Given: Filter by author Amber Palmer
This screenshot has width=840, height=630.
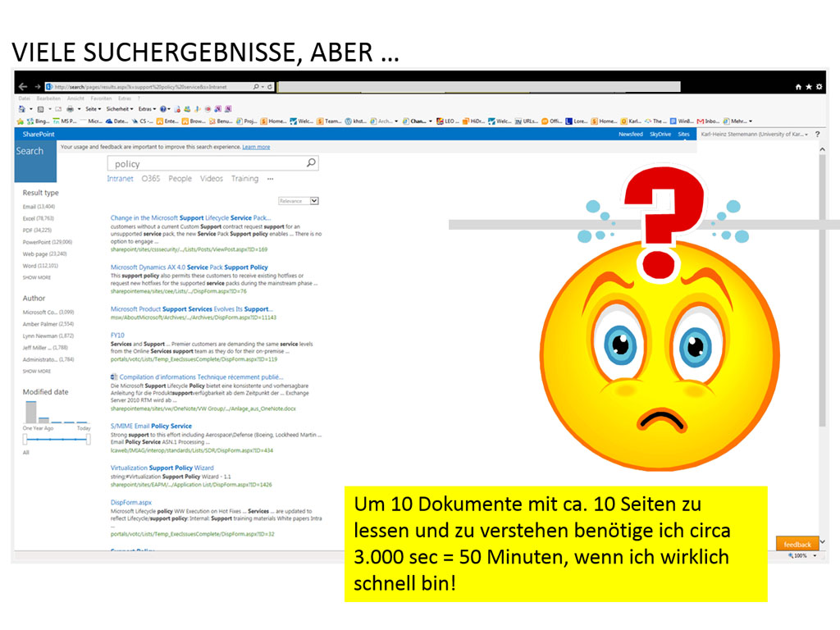Looking at the screenshot, I should coord(48,324).
